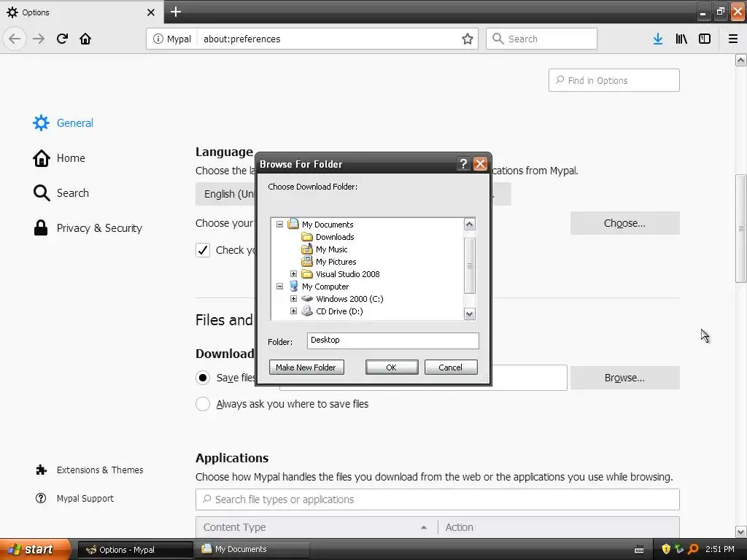This screenshot has height=560, width=747.
Task: Expand the CD Drive (D:) node
Action: [293, 311]
